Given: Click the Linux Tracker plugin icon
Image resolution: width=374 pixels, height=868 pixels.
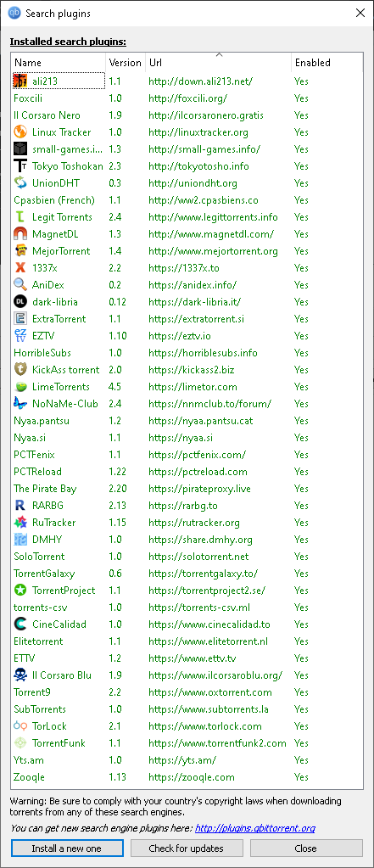Looking at the screenshot, I should [20, 132].
